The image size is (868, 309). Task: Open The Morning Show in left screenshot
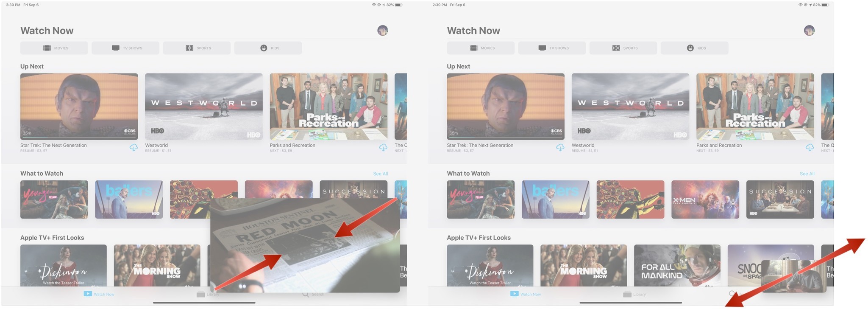pyautogui.click(x=157, y=265)
